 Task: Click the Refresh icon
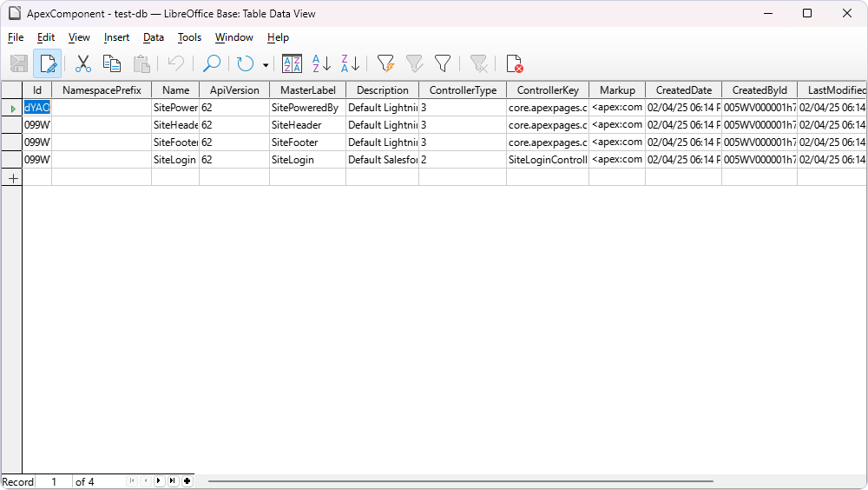pos(246,63)
